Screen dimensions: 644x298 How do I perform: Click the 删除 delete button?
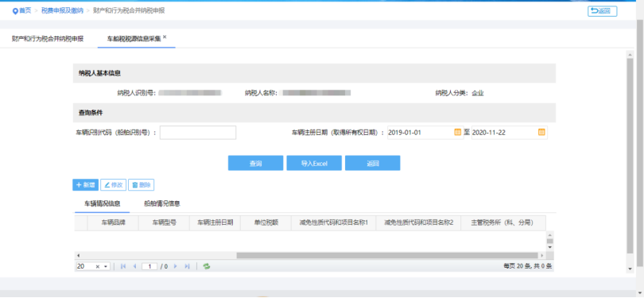click(x=142, y=184)
